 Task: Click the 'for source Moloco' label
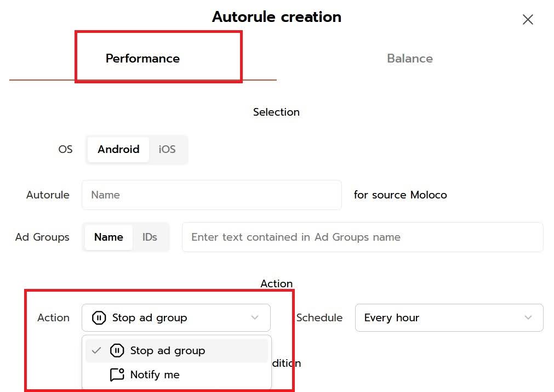click(400, 195)
